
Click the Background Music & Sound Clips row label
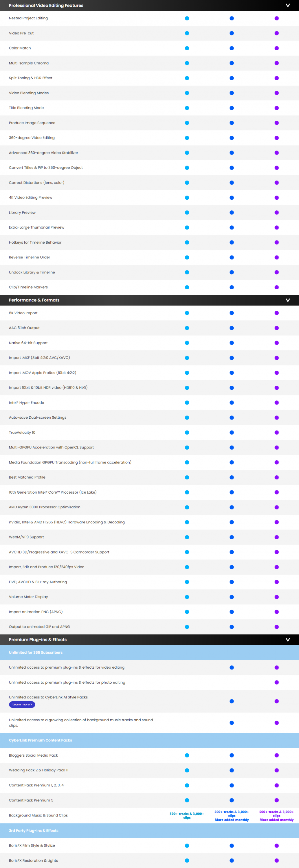pyautogui.click(x=38, y=815)
